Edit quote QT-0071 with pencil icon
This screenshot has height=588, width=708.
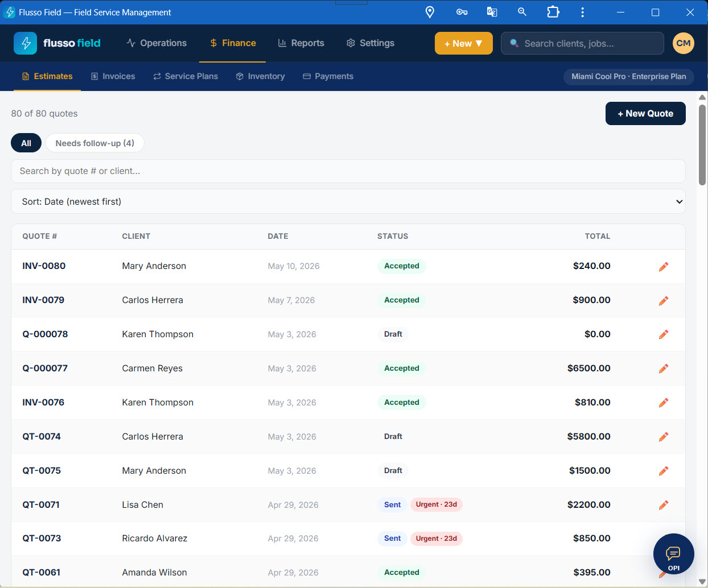(664, 506)
